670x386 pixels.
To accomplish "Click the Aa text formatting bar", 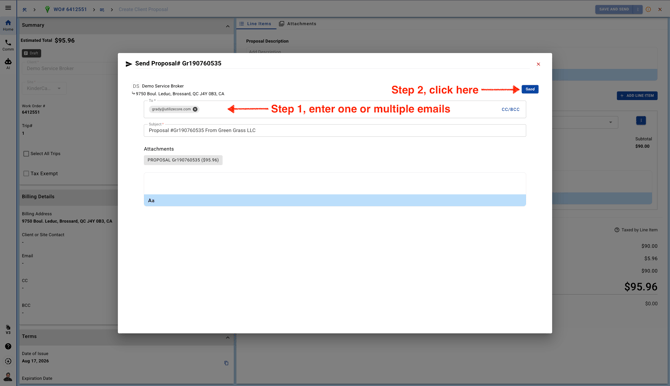I will click(335, 200).
